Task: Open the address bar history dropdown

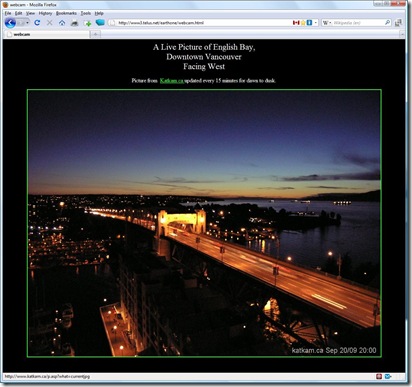Action: 316,23
